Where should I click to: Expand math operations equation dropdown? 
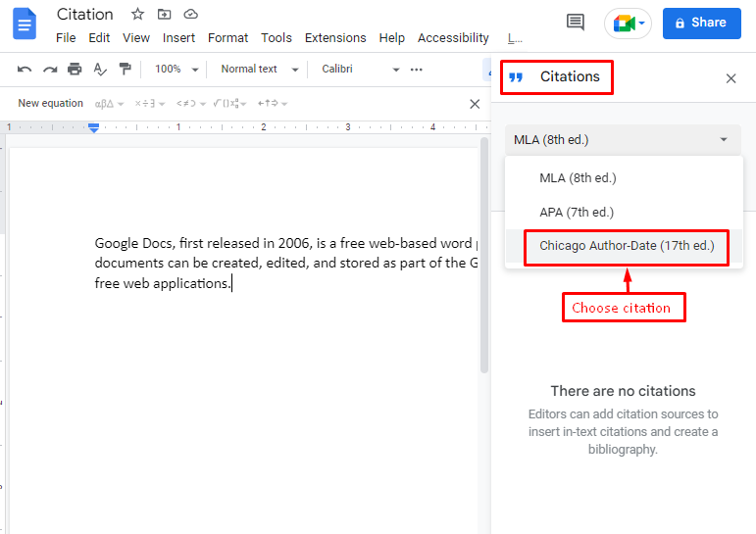230,104
